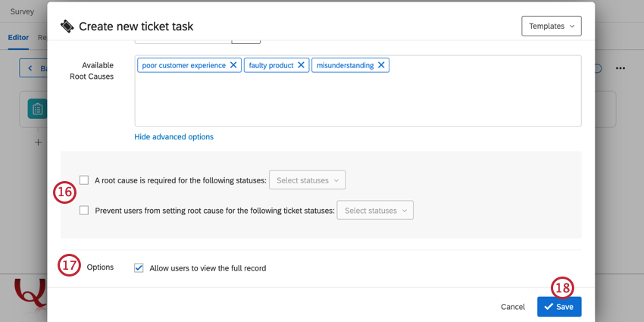Click the ticket icon in dialog header
Image resolution: width=644 pixels, height=322 pixels.
tap(67, 27)
